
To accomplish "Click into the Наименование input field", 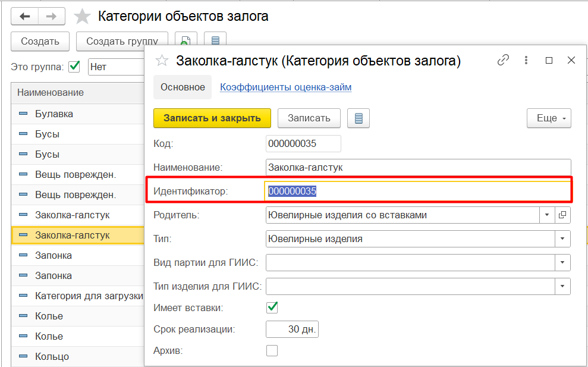I will click(x=419, y=167).
